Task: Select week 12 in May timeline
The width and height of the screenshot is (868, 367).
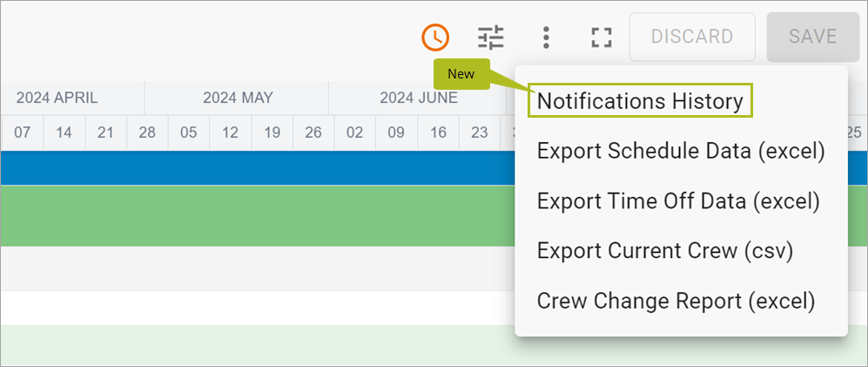Action: click(231, 133)
